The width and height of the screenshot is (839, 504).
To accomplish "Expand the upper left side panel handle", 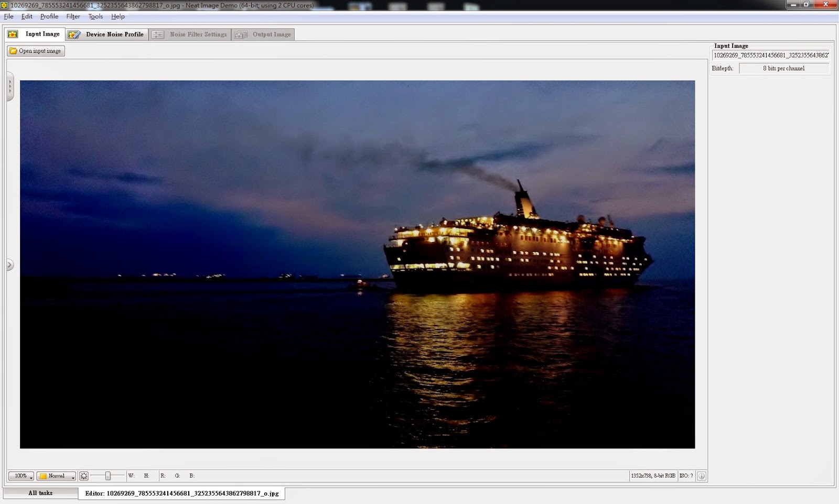I will [x=10, y=86].
